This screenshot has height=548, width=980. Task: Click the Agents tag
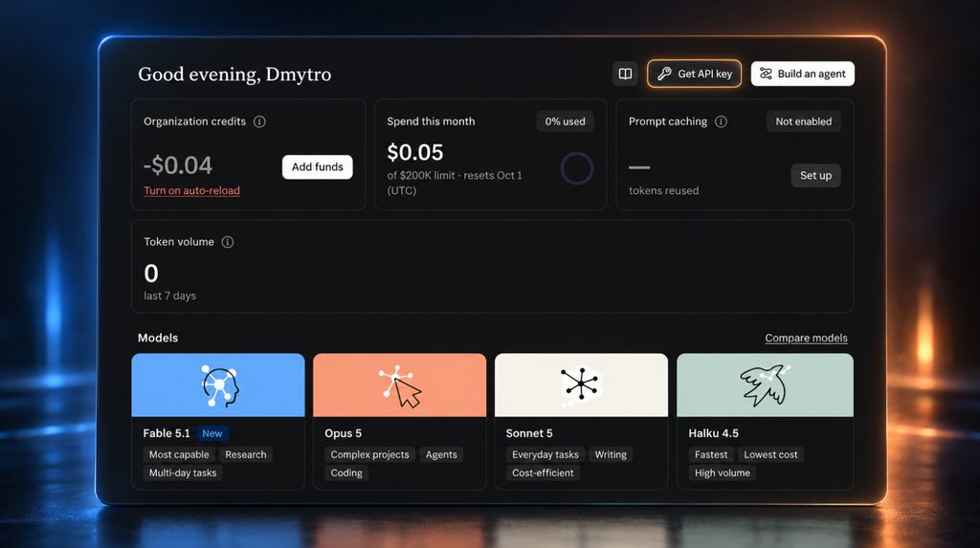click(x=441, y=454)
